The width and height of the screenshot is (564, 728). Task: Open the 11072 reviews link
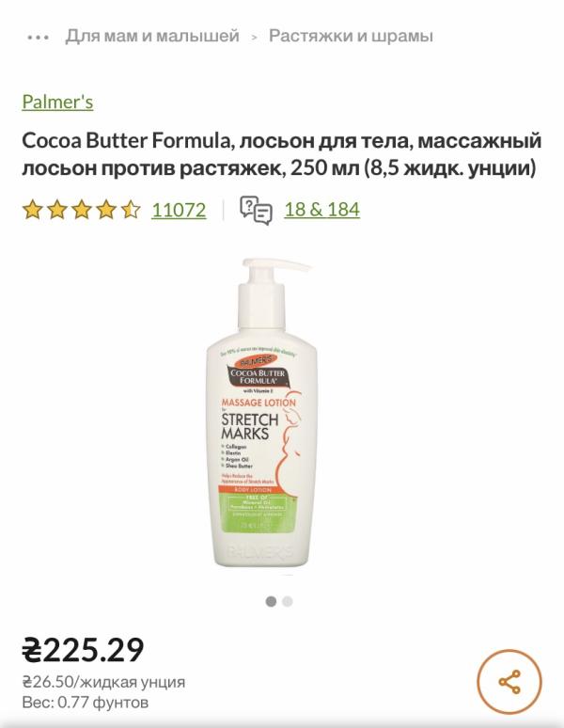[x=179, y=210]
